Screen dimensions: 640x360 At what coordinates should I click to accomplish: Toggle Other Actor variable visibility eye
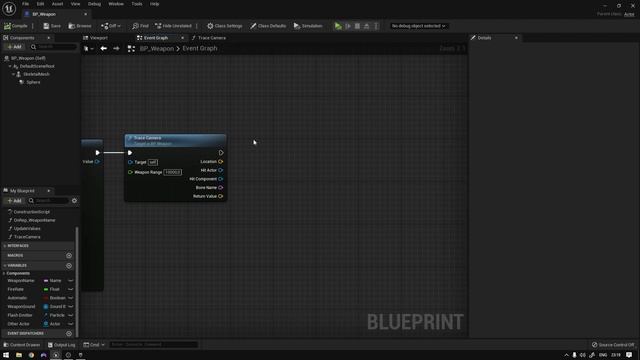tap(71, 324)
